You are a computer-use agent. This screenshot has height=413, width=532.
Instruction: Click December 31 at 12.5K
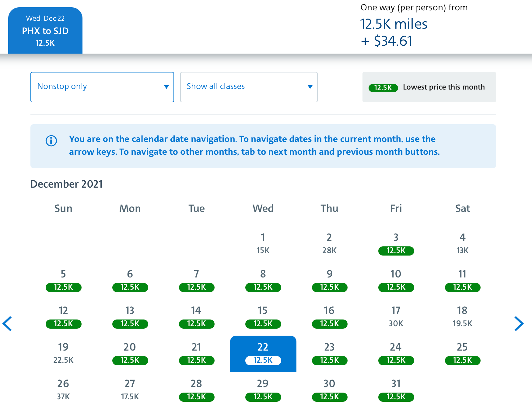[396, 390]
